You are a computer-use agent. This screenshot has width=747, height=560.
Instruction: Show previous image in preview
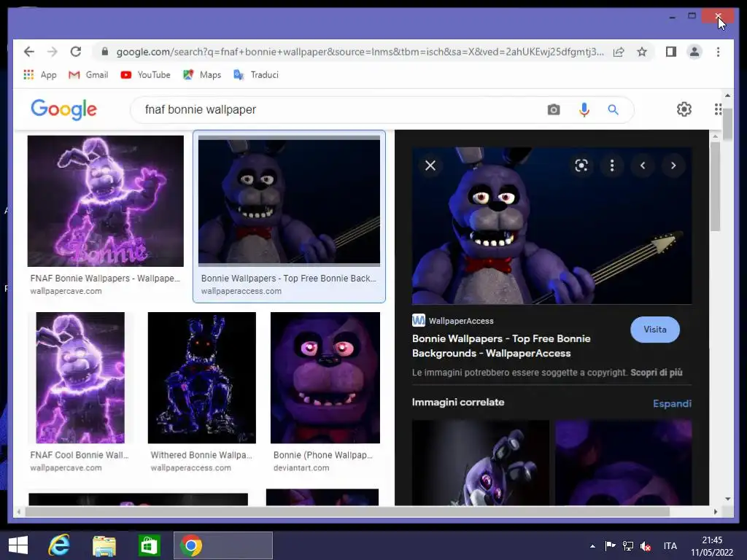click(x=643, y=166)
